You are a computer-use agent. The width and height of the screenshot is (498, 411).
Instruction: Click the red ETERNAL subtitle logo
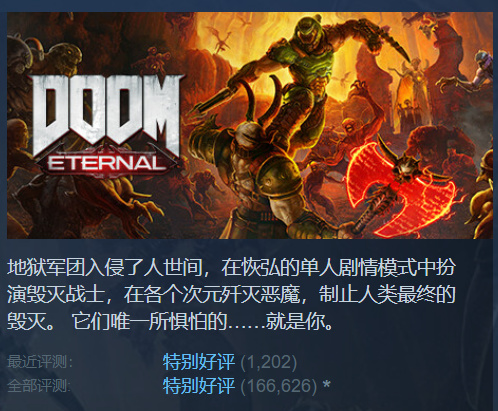click(107, 162)
